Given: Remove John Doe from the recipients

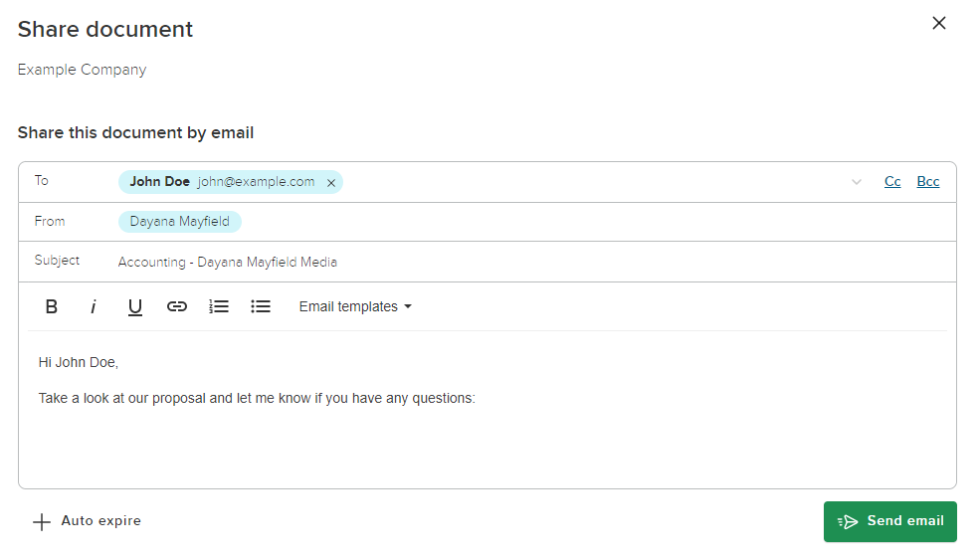Looking at the screenshot, I should [x=331, y=183].
